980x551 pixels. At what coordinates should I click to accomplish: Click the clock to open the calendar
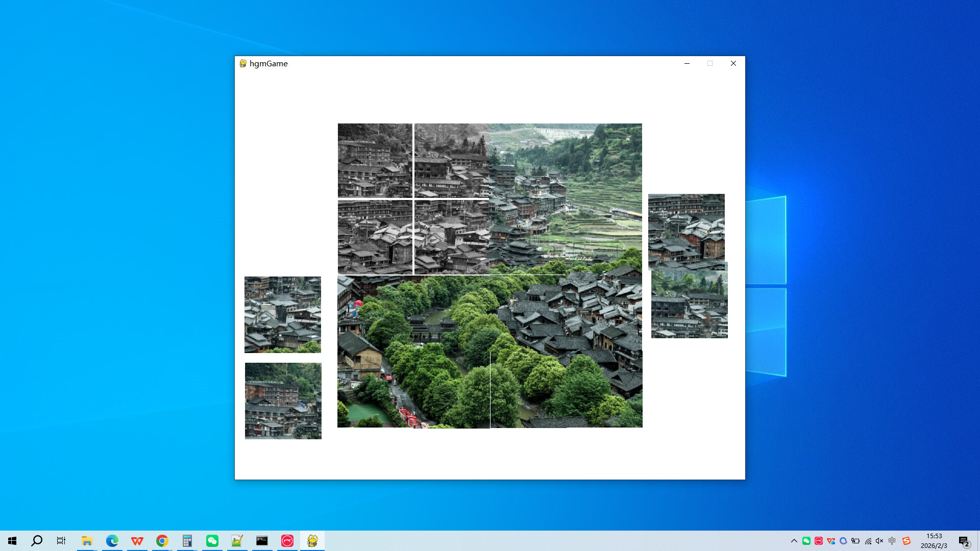click(935, 540)
